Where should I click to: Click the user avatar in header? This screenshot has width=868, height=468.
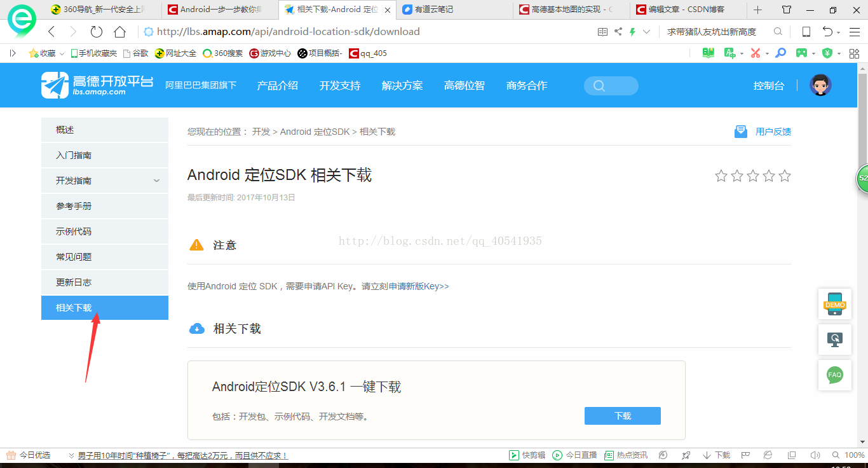pyautogui.click(x=820, y=85)
